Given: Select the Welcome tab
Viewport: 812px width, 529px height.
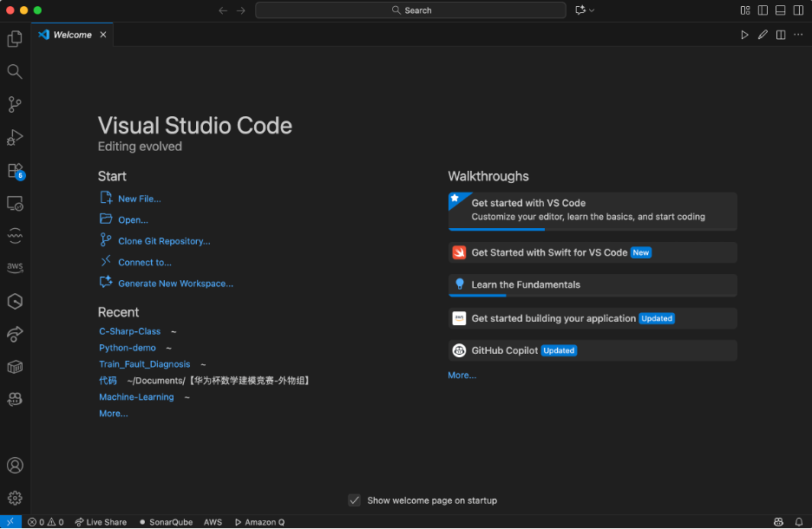Looking at the screenshot, I should click(x=72, y=35).
